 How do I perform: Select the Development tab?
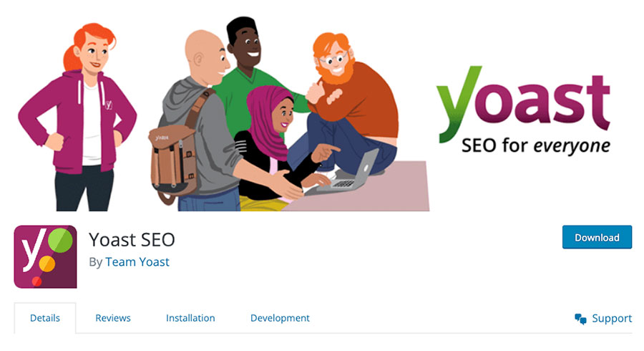(280, 318)
